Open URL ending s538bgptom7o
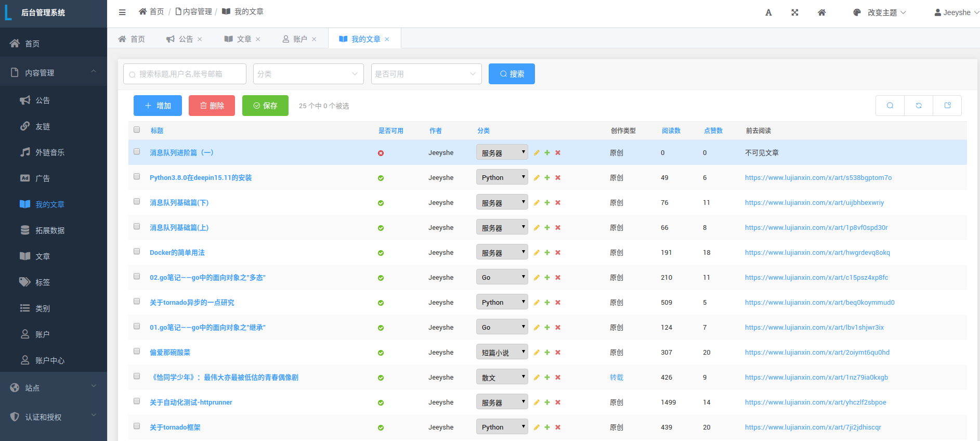The height and width of the screenshot is (441, 980). coord(818,178)
